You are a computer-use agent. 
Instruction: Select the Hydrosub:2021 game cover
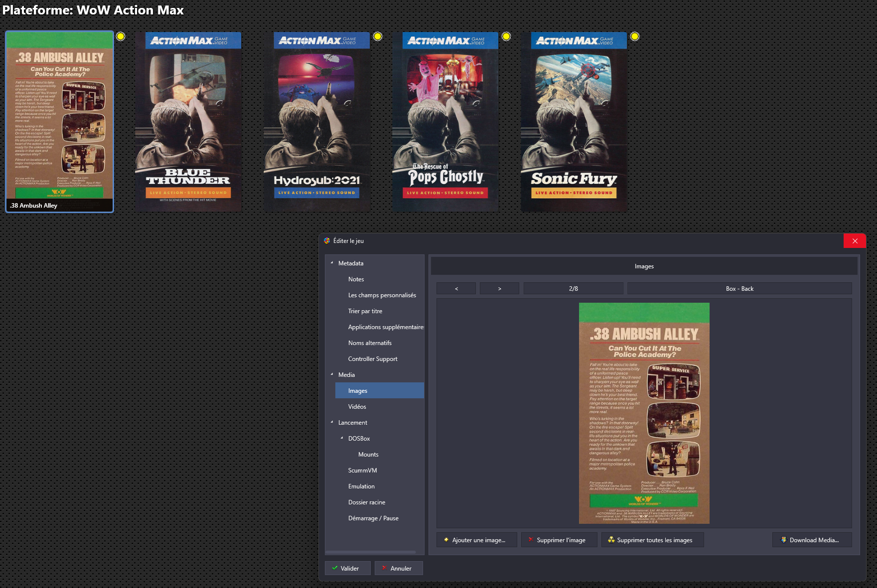[x=317, y=122]
